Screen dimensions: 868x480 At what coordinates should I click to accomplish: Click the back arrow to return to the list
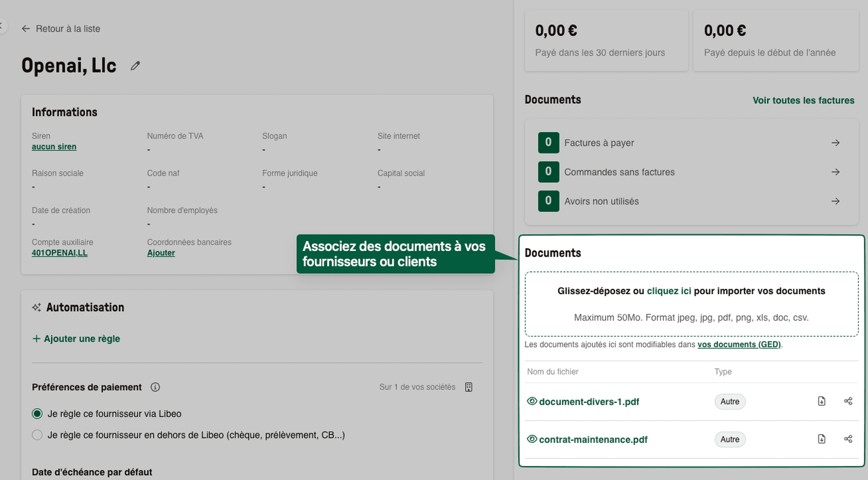pos(26,29)
